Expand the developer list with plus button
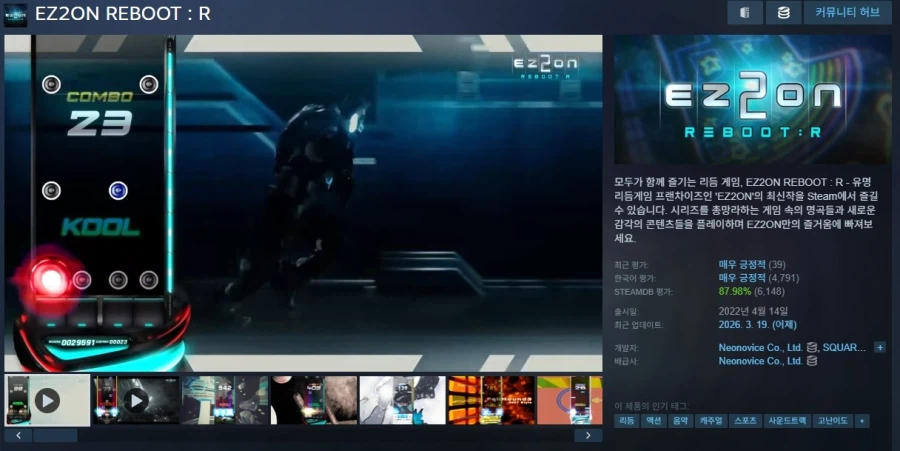Screen dimensions: 900x451 pos(880,347)
